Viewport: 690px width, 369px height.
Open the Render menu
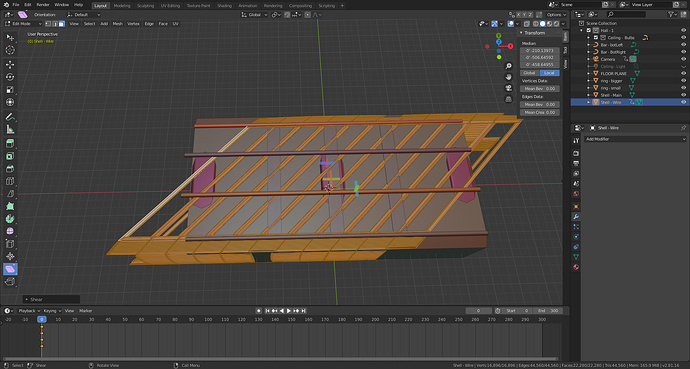click(x=43, y=5)
